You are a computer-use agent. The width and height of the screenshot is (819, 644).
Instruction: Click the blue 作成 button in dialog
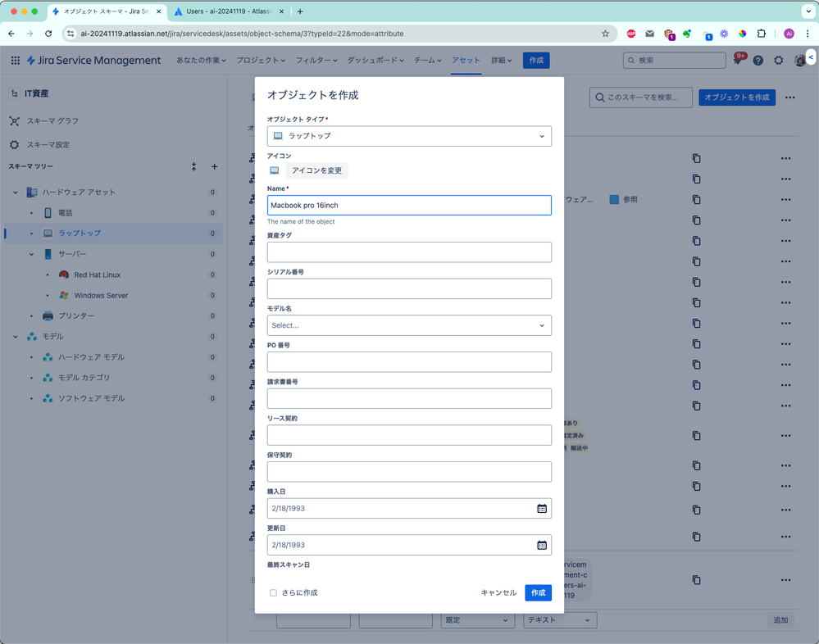coord(538,593)
